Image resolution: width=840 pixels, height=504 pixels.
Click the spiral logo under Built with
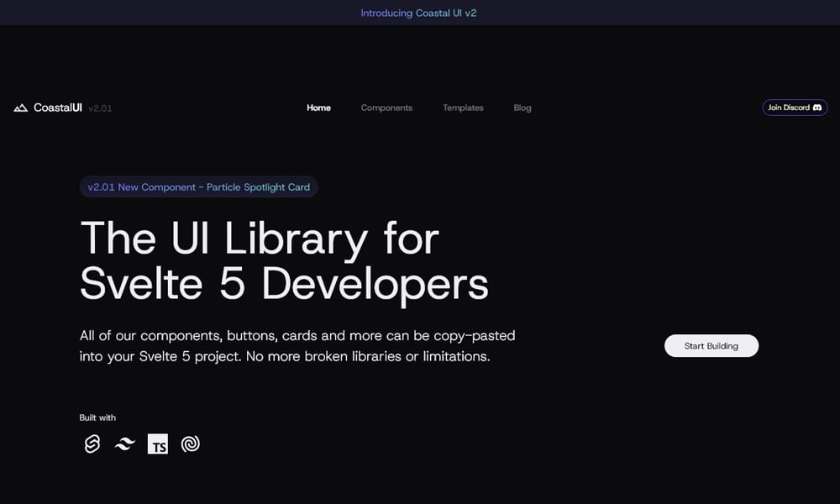[x=190, y=444]
